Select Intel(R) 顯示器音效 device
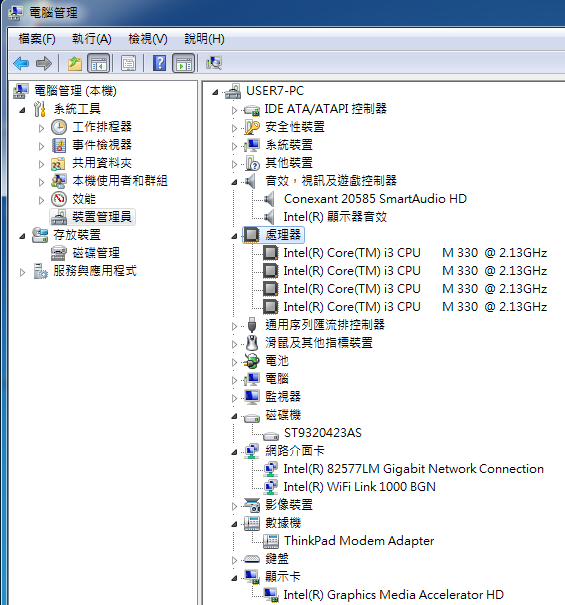Image resolution: width=565 pixels, height=605 pixels. pyautogui.click(x=335, y=217)
